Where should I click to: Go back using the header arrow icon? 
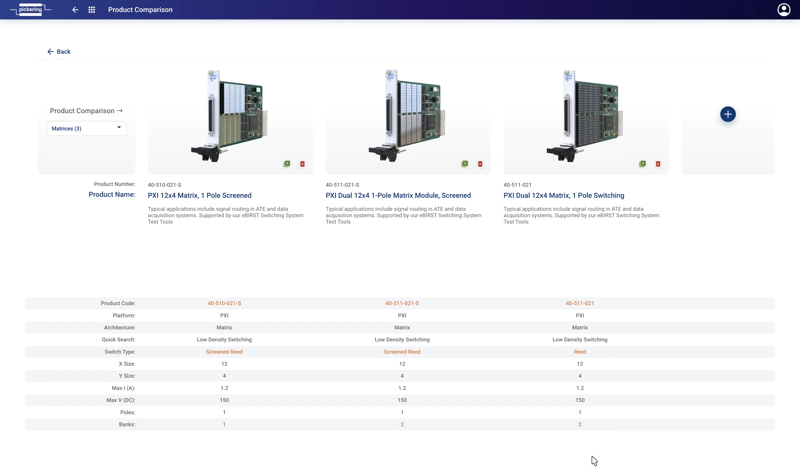75,10
